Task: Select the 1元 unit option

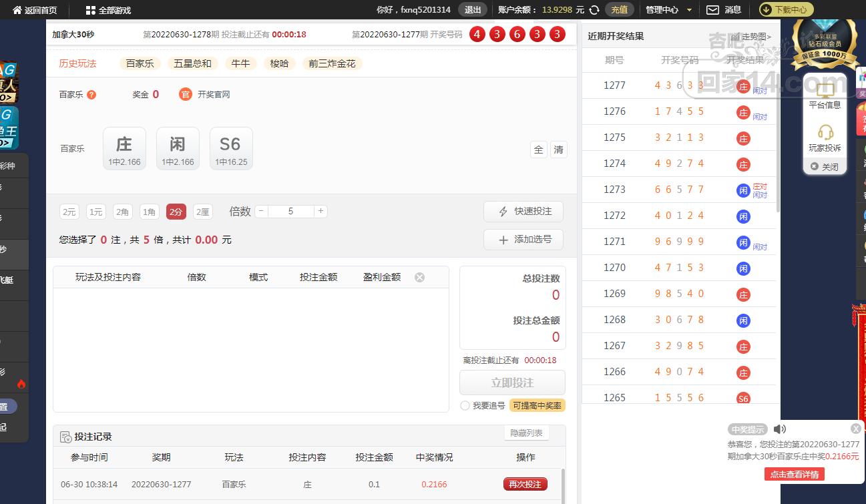Action: click(x=95, y=212)
